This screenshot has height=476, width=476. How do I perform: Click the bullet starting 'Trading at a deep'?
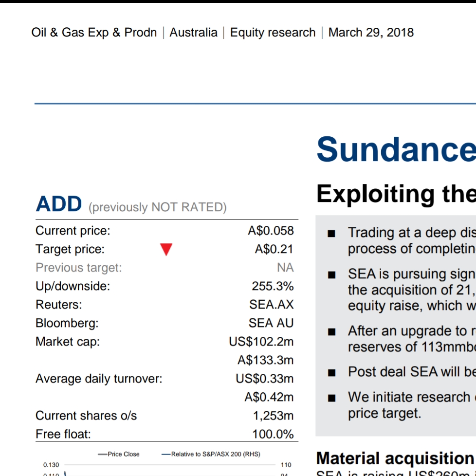tap(402, 241)
